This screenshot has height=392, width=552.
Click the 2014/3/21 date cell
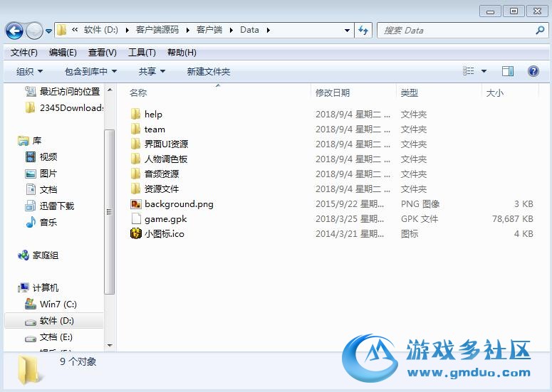tap(350, 234)
